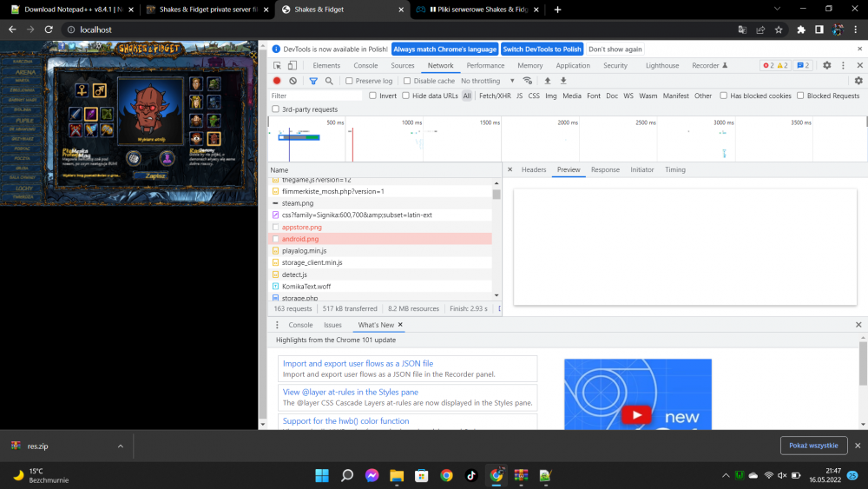Expand the Chrome tab search chevron

click(777, 9)
